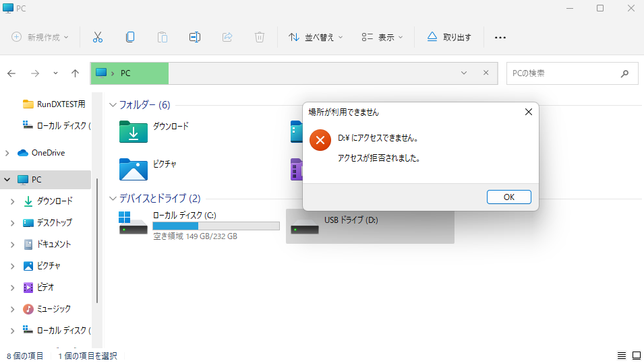Select ミュージック in the navigation pane
644x363 pixels.
click(x=53, y=308)
